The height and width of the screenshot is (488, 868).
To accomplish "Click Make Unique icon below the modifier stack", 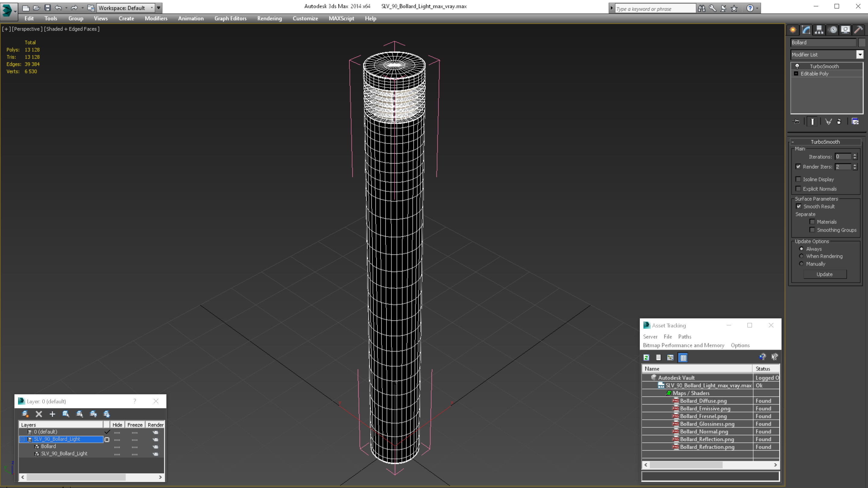I will click(x=828, y=122).
